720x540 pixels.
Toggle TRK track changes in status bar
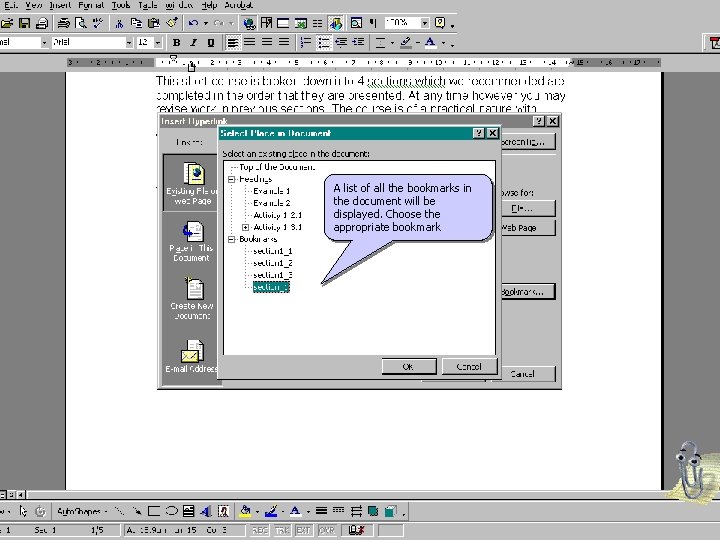282,530
